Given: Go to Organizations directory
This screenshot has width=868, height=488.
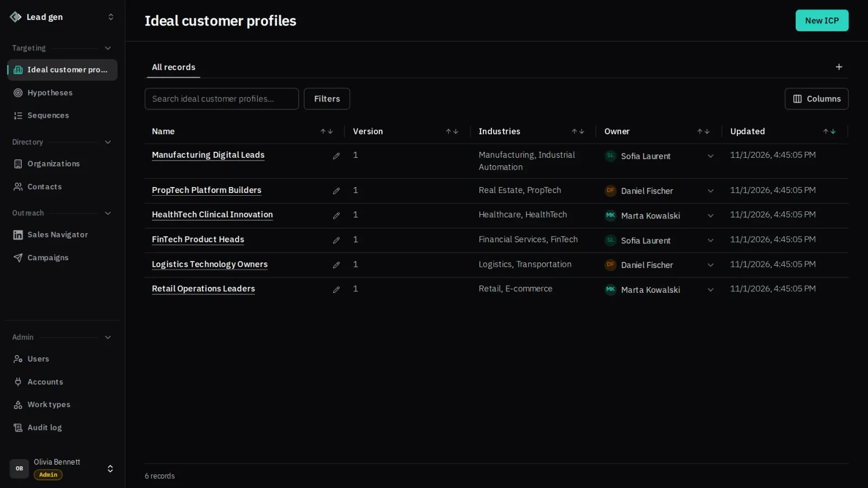Looking at the screenshot, I should [x=62, y=164].
